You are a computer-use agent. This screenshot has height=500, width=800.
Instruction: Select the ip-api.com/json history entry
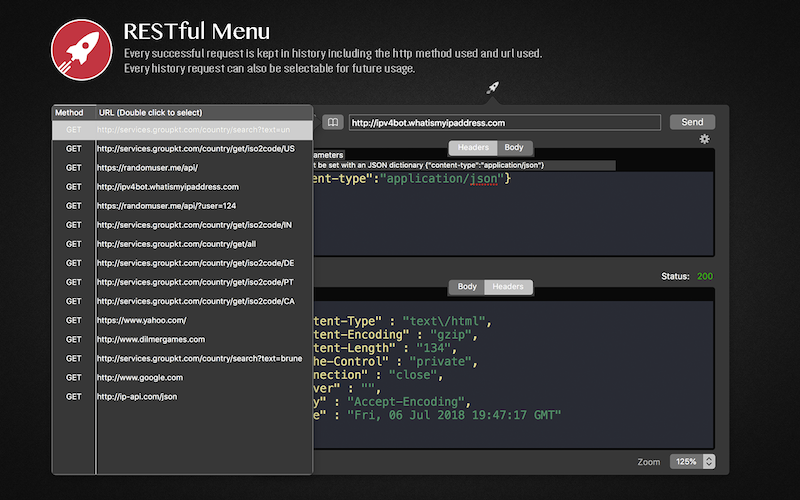(137, 396)
